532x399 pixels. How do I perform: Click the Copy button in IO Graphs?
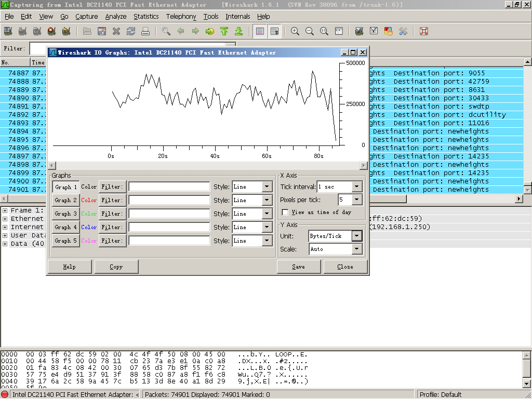tap(116, 267)
